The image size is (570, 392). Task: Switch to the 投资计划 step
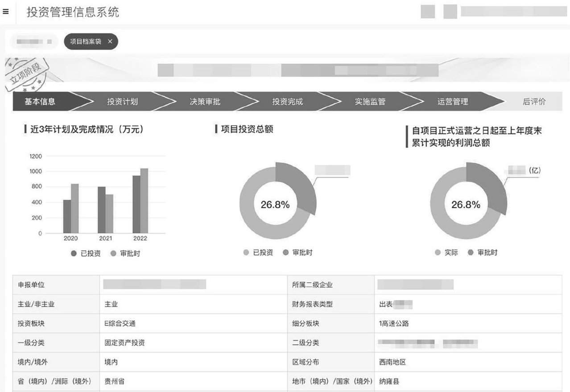[122, 102]
